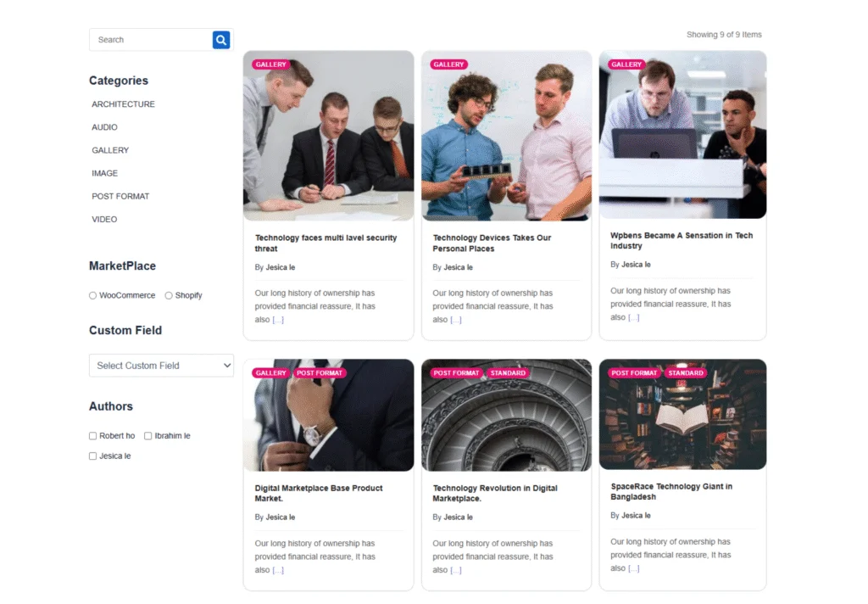868x604 pixels.
Task: Open the Select Custom Field dropdown
Action: click(160, 366)
